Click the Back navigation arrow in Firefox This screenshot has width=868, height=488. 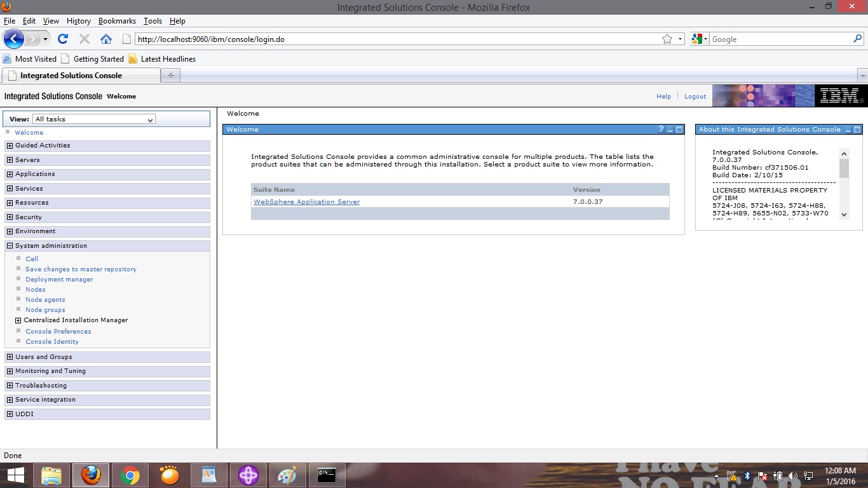14,39
